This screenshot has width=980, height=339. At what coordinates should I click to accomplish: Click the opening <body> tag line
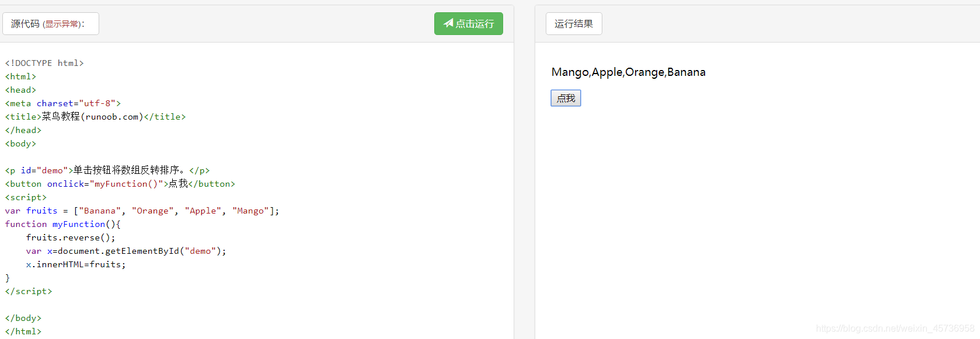(x=20, y=144)
